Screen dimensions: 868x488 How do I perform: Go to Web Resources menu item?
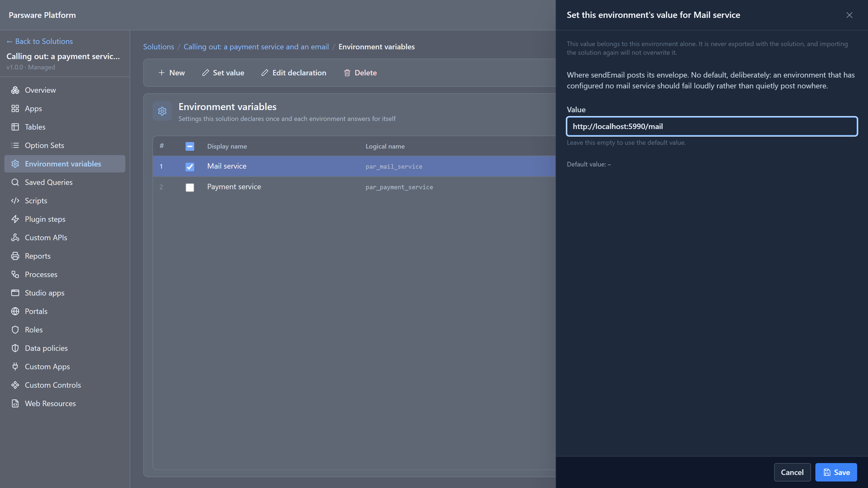[65, 403]
